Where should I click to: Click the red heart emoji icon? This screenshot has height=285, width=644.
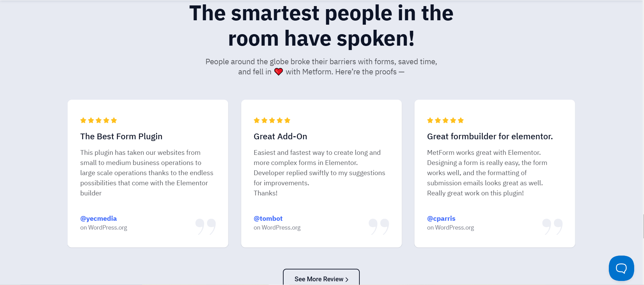tap(279, 72)
